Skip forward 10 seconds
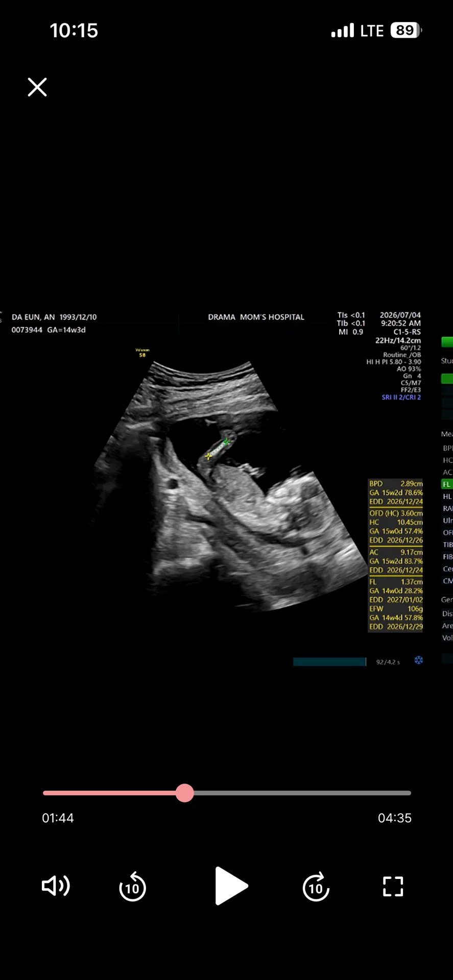This screenshot has width=453, height=980. coord(316,887)
